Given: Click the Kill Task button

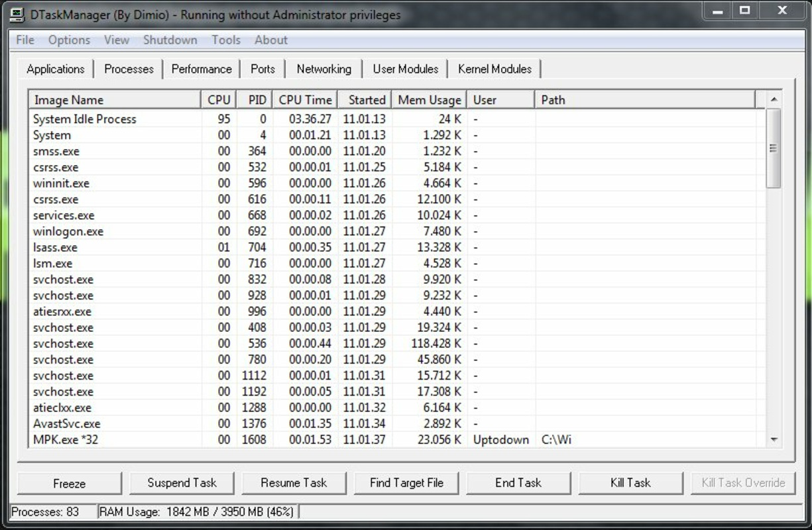Looking at the screenshot, I should 630,483.
